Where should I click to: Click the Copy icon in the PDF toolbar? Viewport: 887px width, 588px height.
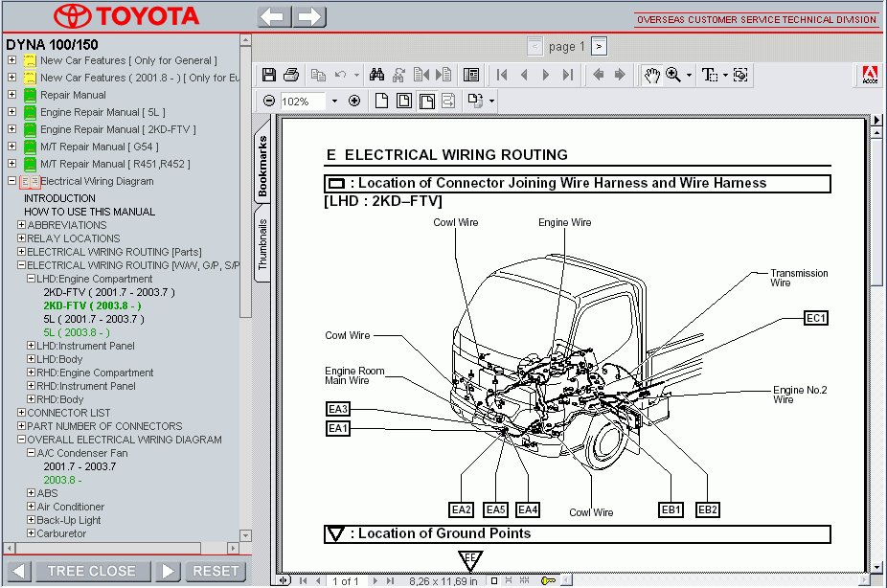pos(318,75)
